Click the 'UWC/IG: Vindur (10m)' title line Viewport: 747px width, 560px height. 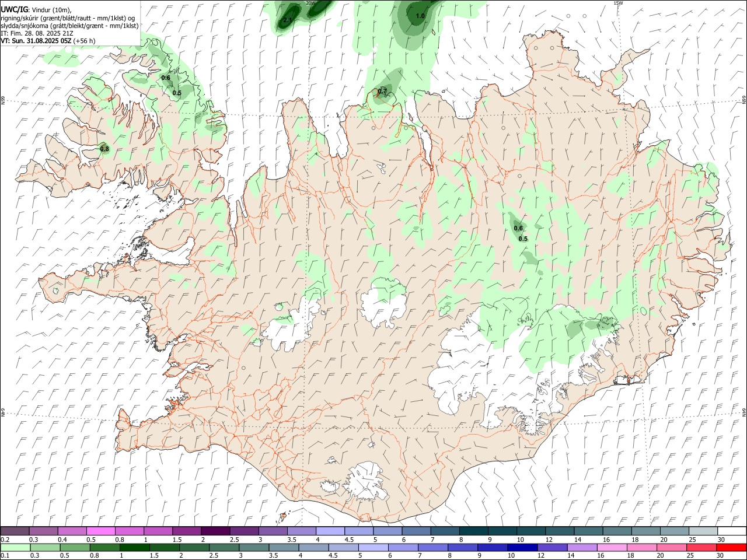pos(36,9)
